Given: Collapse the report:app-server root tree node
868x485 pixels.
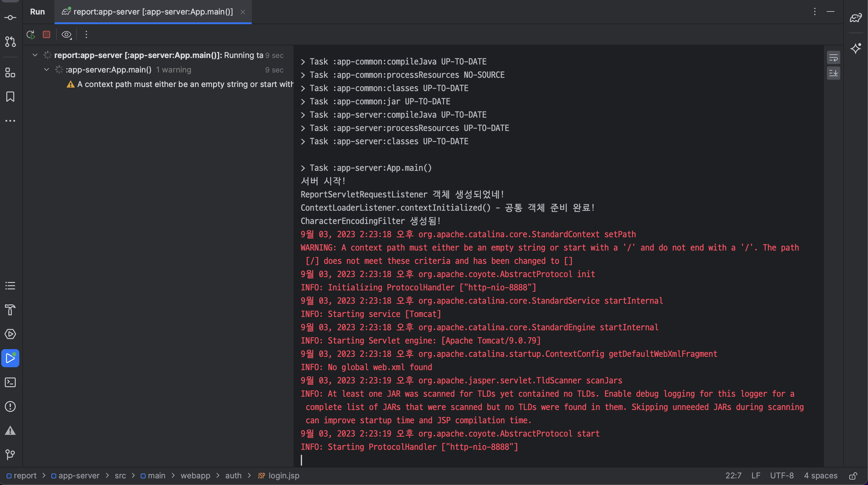Looking at the screenshot, I should coord(35,55).
